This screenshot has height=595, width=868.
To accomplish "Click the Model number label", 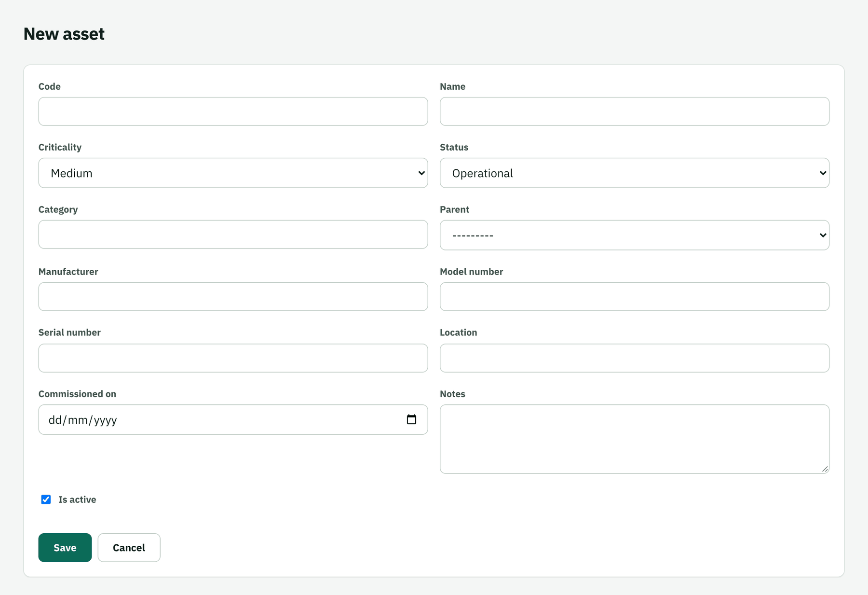I will [x=471, y=272].
